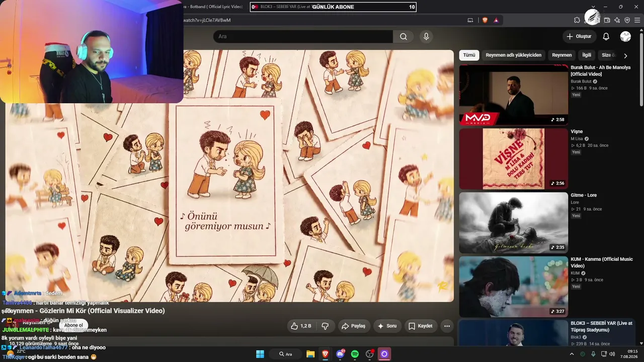Open KUM - Kanıma video thumbnail

(x=514, y=287)
